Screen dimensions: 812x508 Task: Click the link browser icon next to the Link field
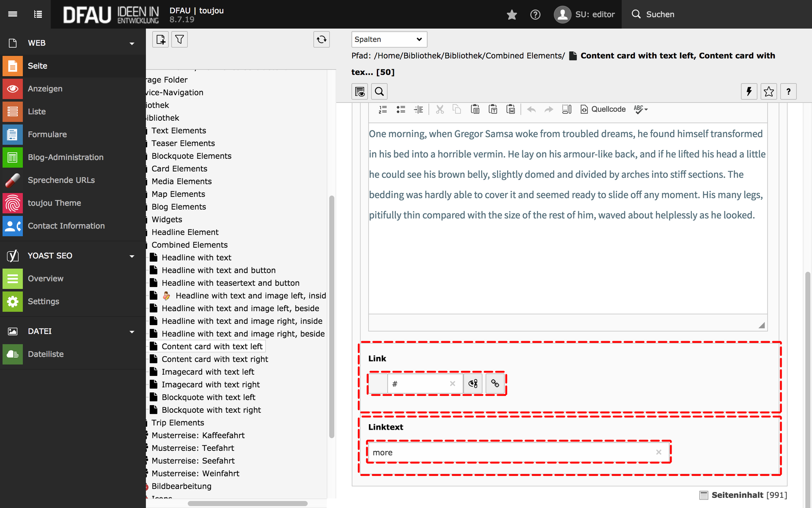point(495,384)
